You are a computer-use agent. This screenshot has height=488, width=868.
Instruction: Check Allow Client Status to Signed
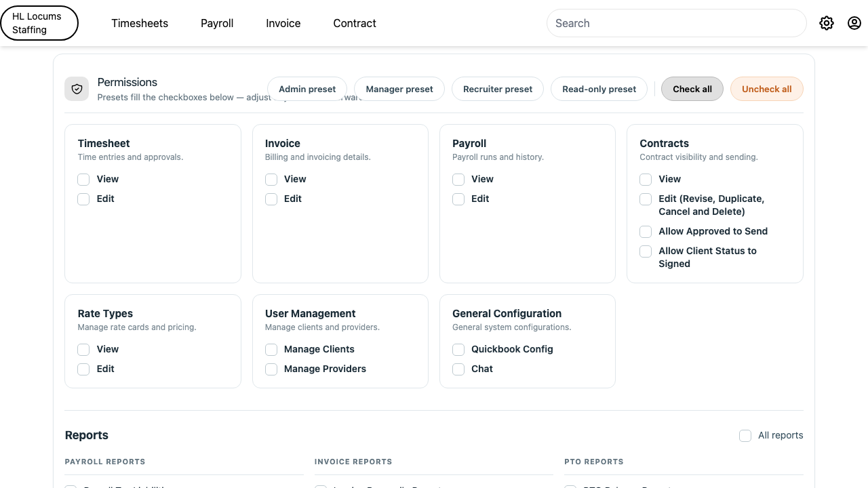point(646,251)
